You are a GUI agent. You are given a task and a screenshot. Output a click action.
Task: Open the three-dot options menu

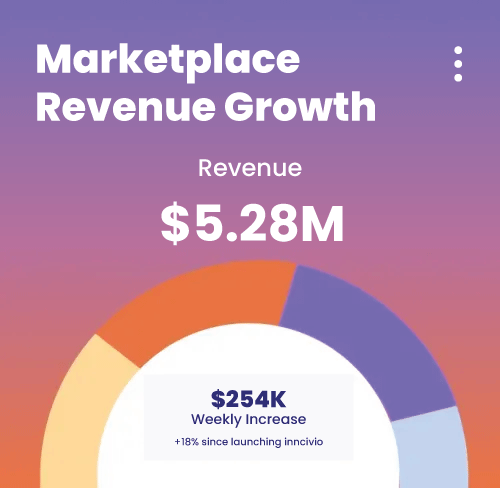tap(458, 64)
